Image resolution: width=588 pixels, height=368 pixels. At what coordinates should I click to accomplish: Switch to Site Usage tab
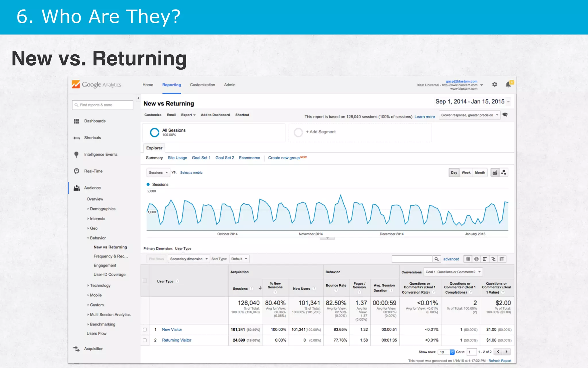pos(177,158)
